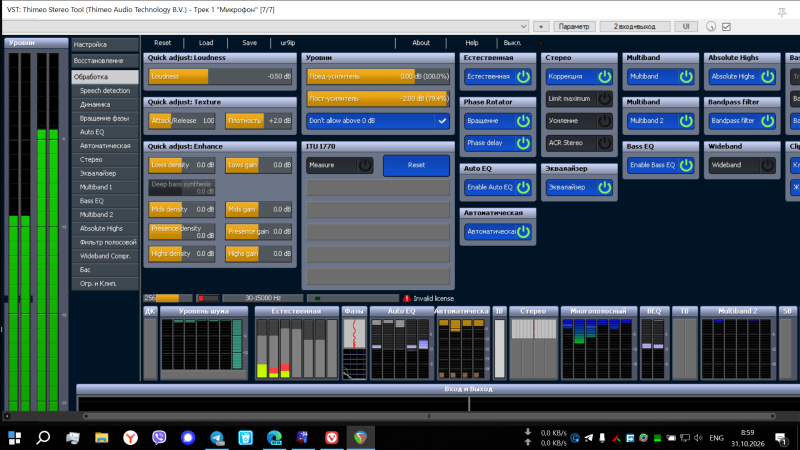Click the Выкл. menu item
The image size is (800, 450).
pyautogui.click(x=512, y=43)
